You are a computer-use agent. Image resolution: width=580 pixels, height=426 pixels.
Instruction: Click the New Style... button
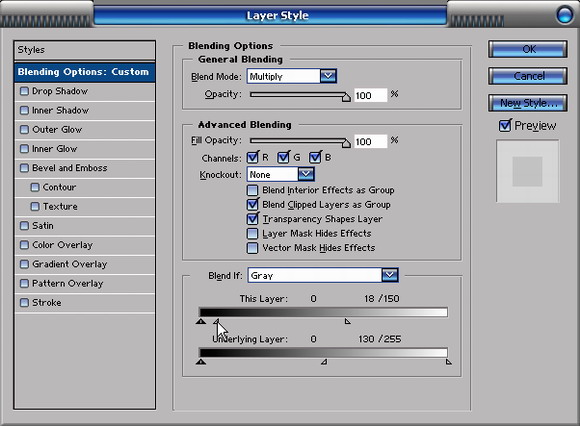(x=528, y=103)
